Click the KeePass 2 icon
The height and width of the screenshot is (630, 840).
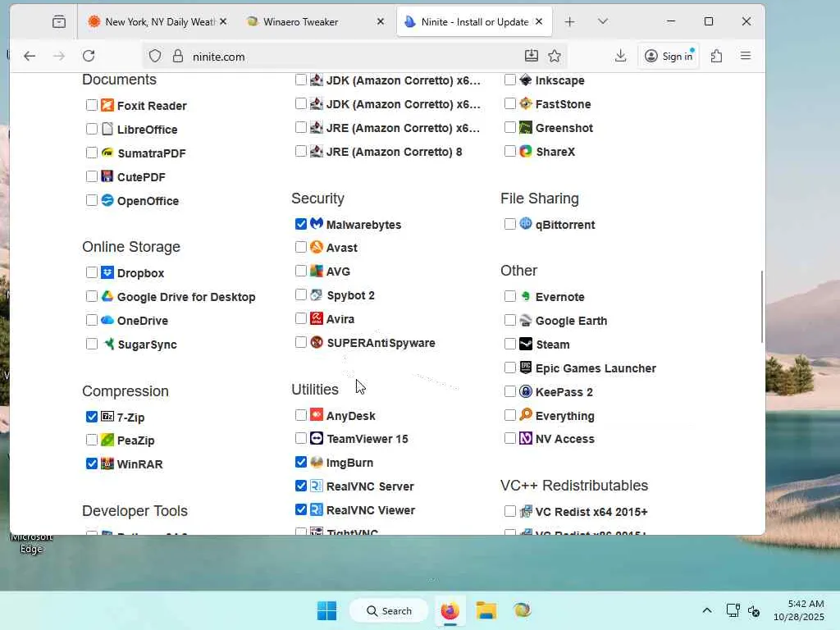(x=526, y=391)
